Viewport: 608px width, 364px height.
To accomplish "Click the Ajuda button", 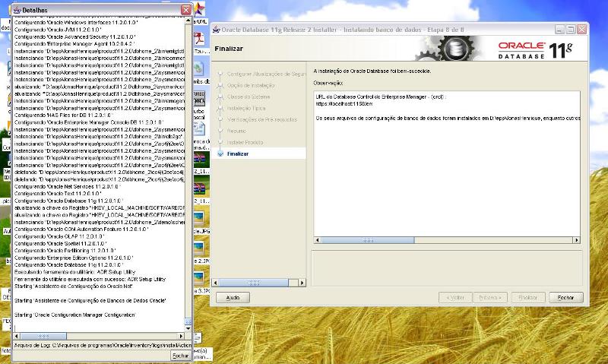I will coord(233,298).
